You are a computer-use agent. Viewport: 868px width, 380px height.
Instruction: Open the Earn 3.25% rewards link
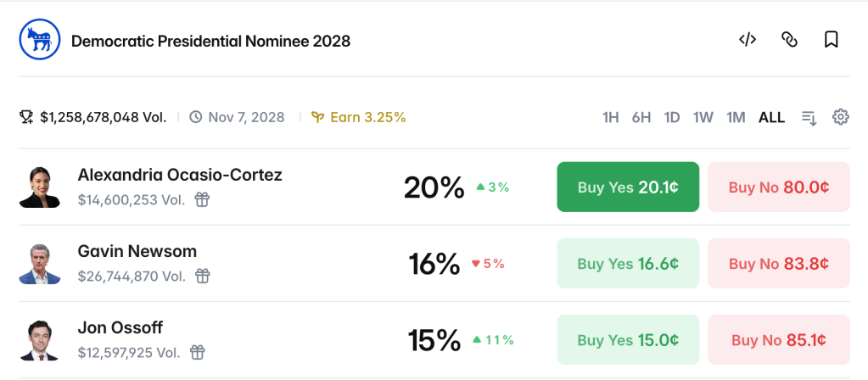359,117
